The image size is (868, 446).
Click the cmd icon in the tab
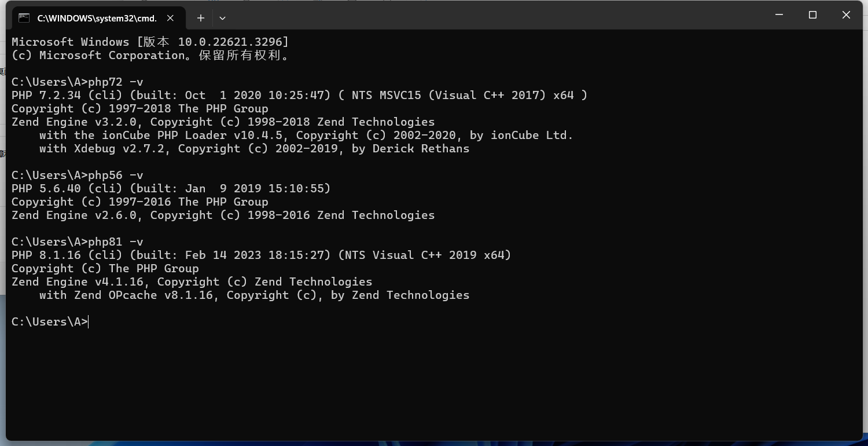tap(24, 18)
